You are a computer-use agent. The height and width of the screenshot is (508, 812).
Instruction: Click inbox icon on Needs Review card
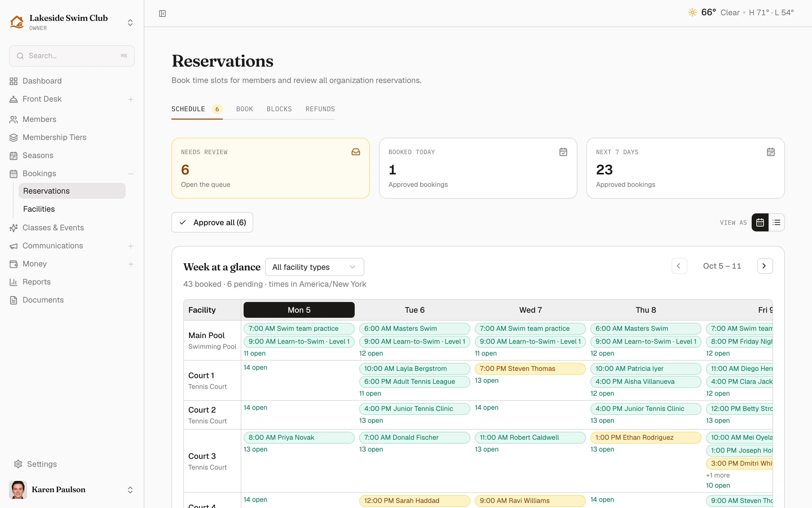[356, 152]
